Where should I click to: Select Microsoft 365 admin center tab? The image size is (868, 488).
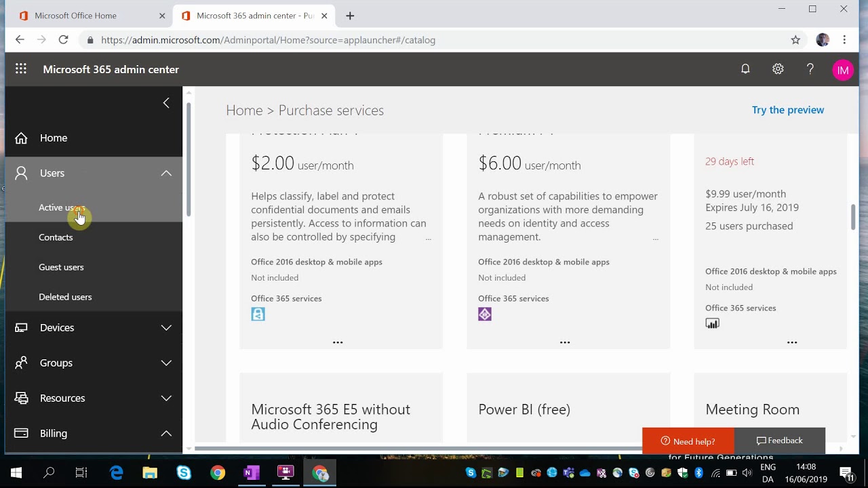[x=254, y=16]
